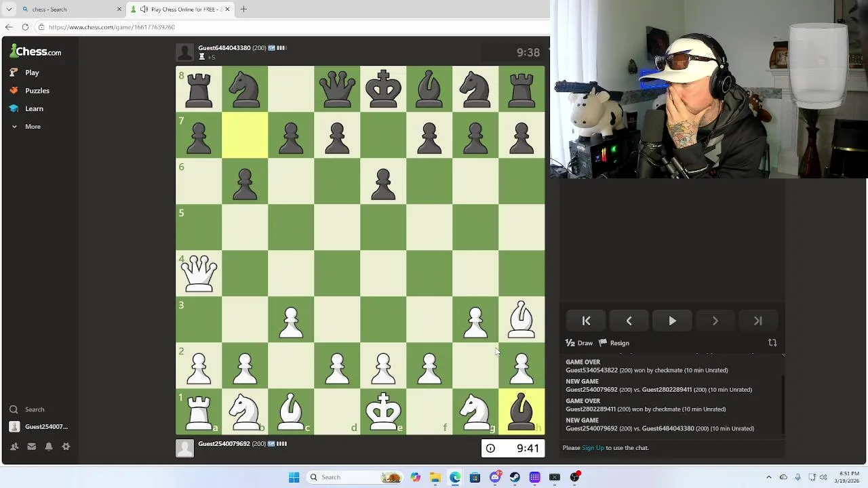Click player Guest2540079692 avatar
The width and height of the screenshot is (868, 488).
184,448
